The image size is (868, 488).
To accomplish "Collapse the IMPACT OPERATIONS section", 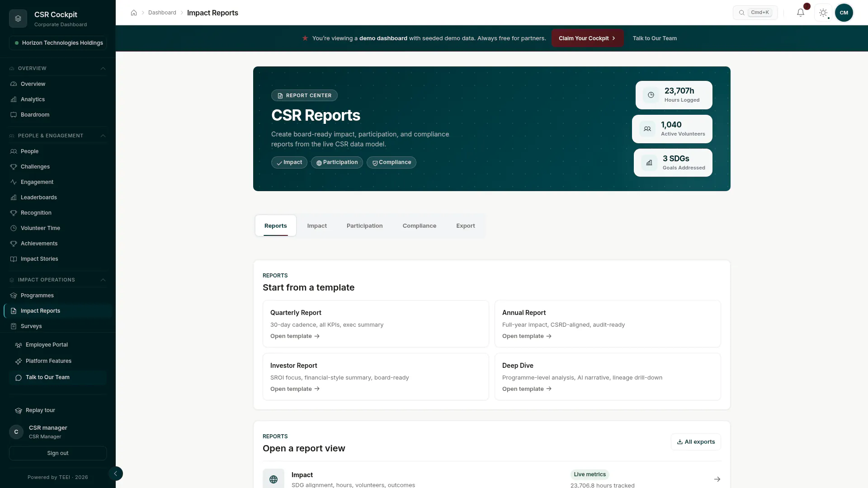I will click(x=58, y=280).
